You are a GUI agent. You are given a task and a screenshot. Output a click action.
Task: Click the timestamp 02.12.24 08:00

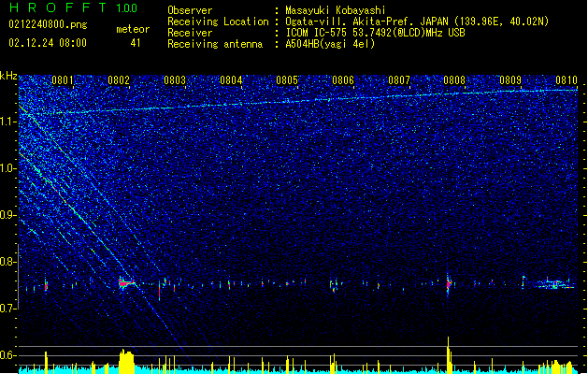[x=48, y=43]
